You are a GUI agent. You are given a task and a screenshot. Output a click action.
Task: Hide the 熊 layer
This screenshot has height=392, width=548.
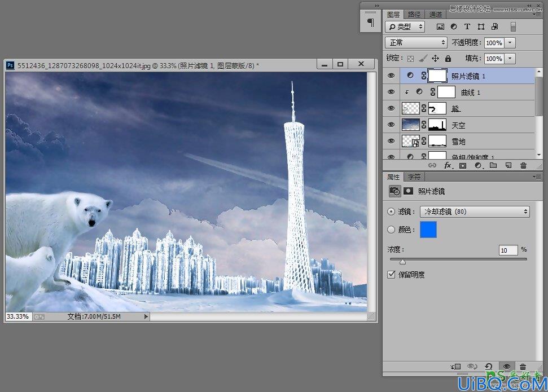click(392, 108)
